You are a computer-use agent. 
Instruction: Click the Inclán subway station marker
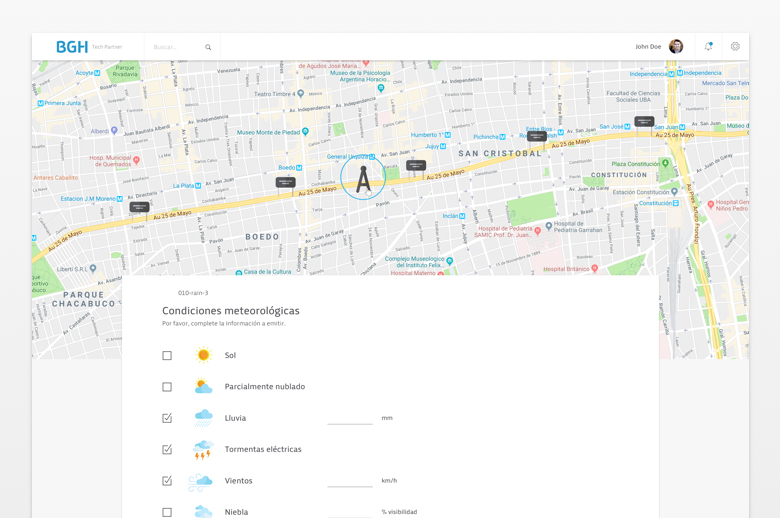[x=462, y=216]
